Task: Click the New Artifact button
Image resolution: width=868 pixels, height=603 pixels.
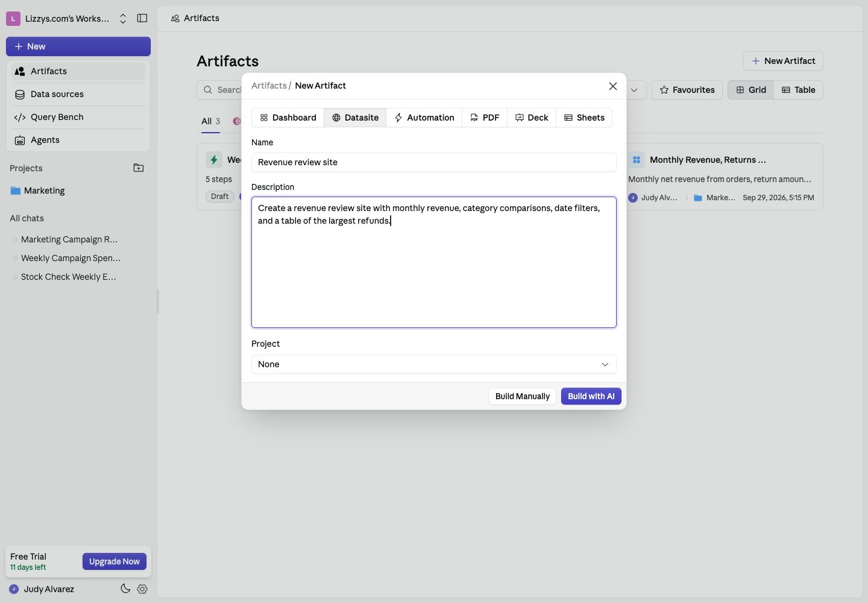Action: [783, 61]
